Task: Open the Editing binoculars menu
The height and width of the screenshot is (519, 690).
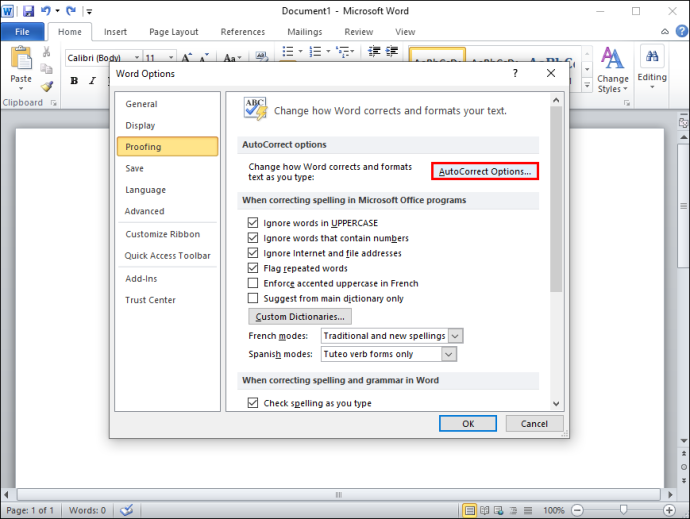Action: [652, 67]
